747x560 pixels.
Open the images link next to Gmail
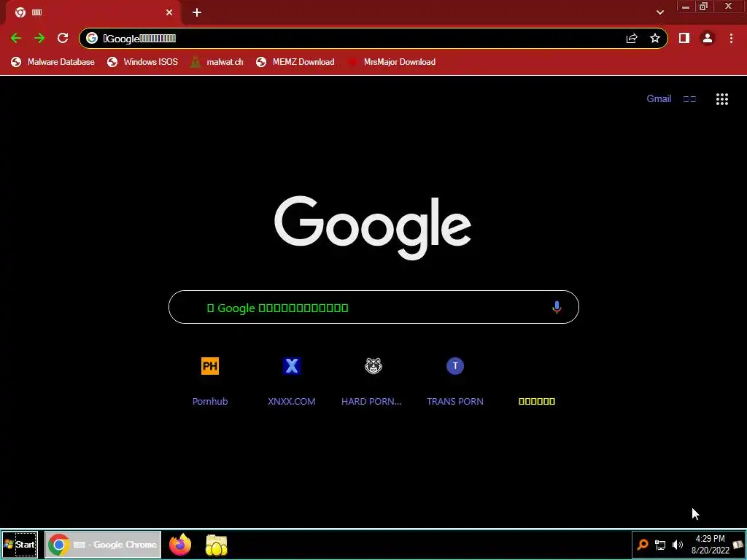[x=689, y=99]
